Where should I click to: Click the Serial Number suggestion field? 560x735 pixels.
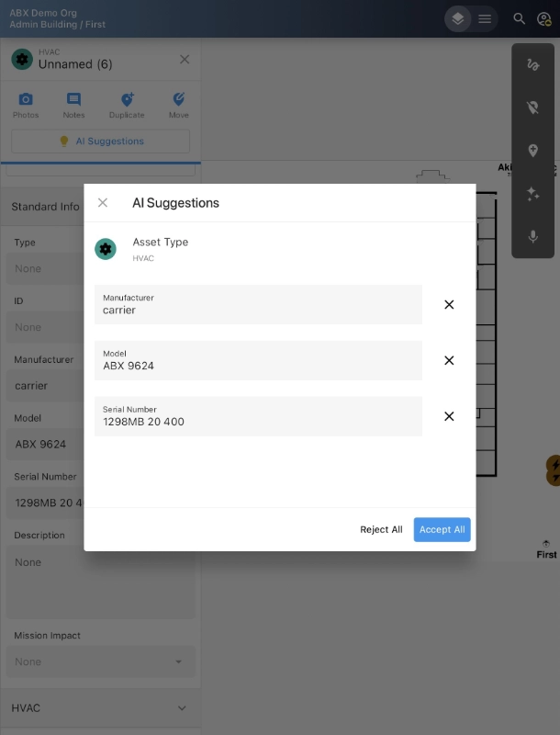coord(258,416)
